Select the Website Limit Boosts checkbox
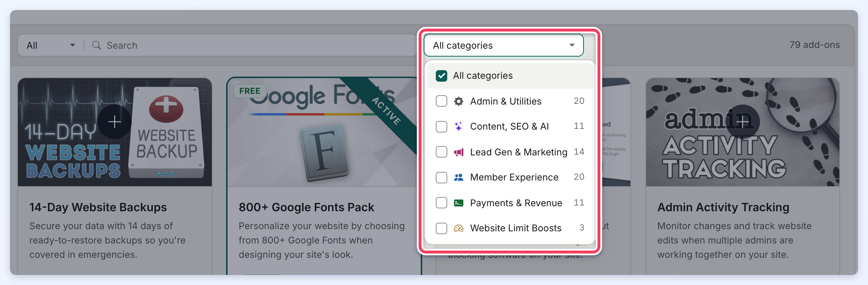Screen dimensions: 868x285 (x=442, y=228)
